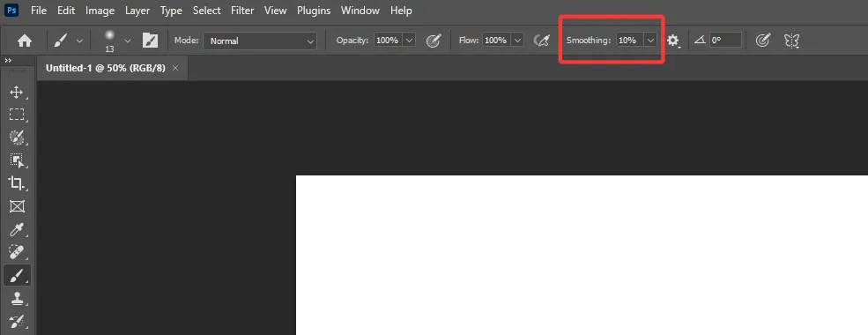Click on the white canvas area
This screenshot has width=868, height=335.
point(582,255)
